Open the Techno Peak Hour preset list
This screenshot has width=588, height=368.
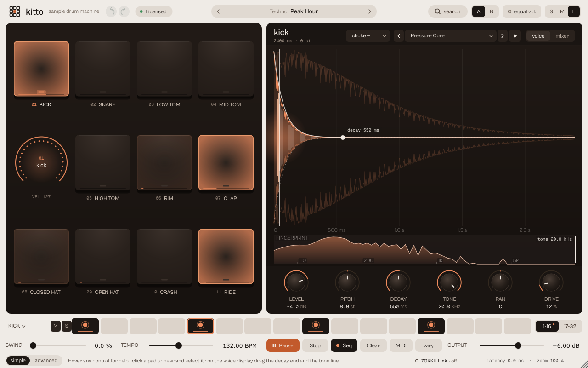click(294, 11)
